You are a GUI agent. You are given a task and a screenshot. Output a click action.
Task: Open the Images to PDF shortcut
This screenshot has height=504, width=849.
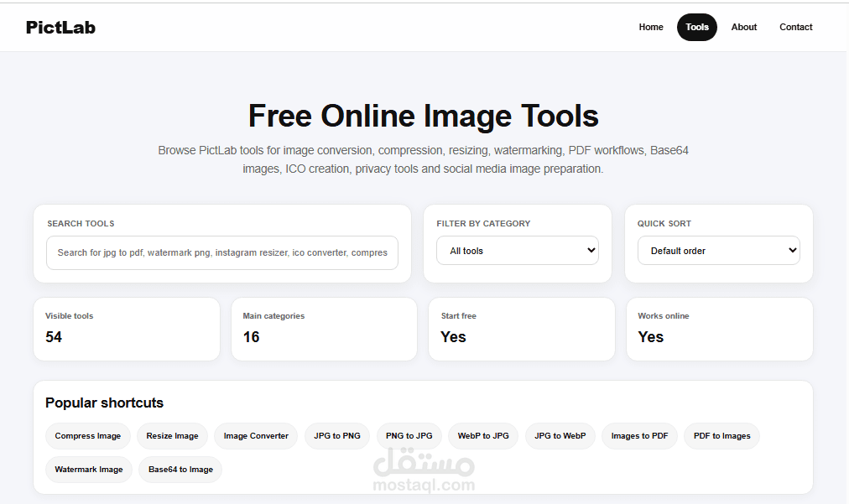click(639, 436)
